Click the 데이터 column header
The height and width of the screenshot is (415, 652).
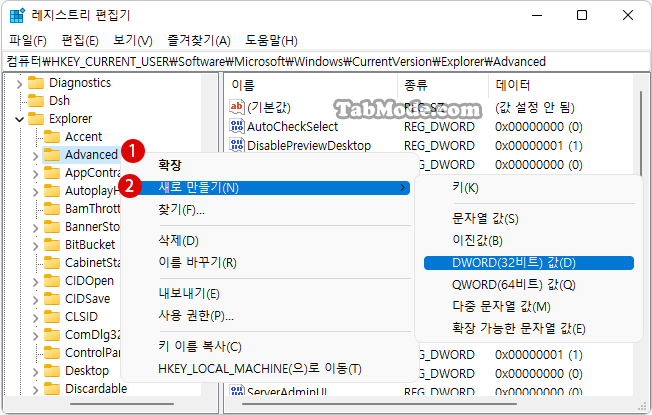(560, 86)
